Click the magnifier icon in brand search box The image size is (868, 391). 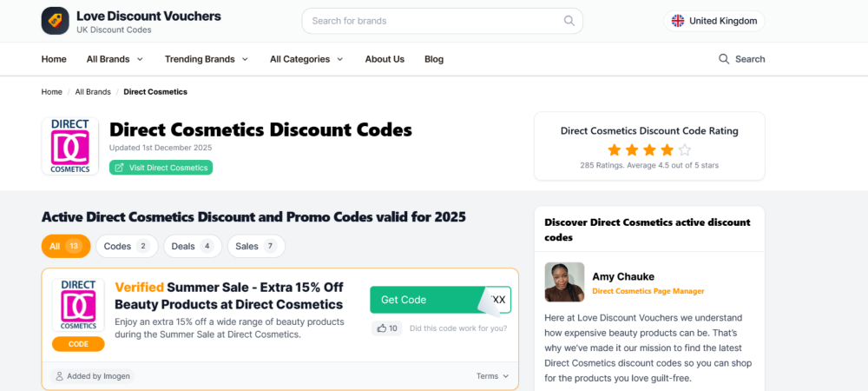point(569,21)
